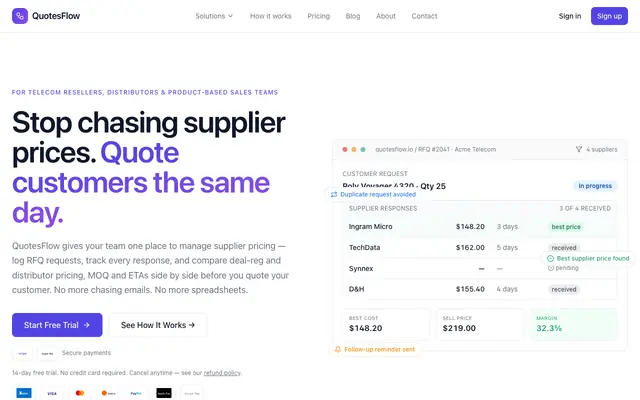Image resolution: width=640 pixels, height=400 pixels.
Task: Click the red window dot in mockup
Action: 345,149
